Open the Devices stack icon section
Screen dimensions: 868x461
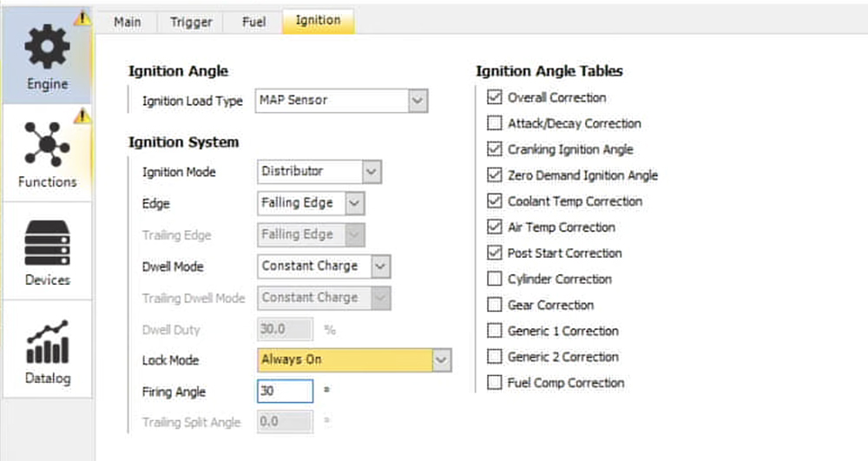click(x=47, y=252)
